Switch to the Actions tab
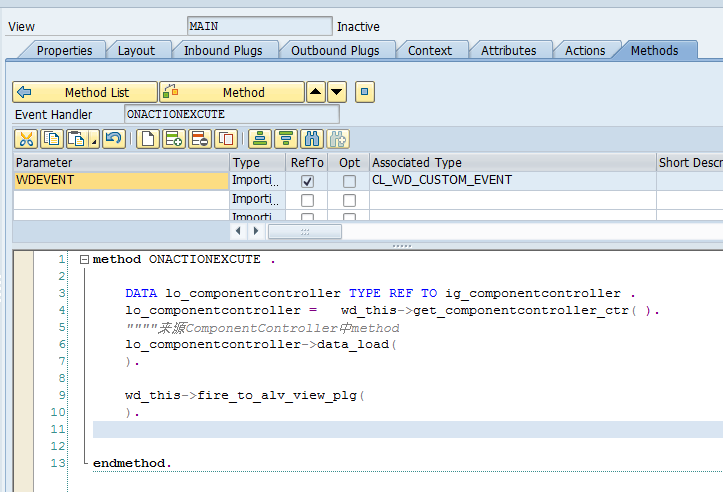This screenshot has width=723, height=492. point(585,50)
